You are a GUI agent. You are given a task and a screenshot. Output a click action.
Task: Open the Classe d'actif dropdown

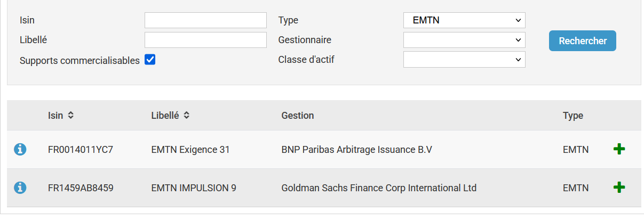464,60
